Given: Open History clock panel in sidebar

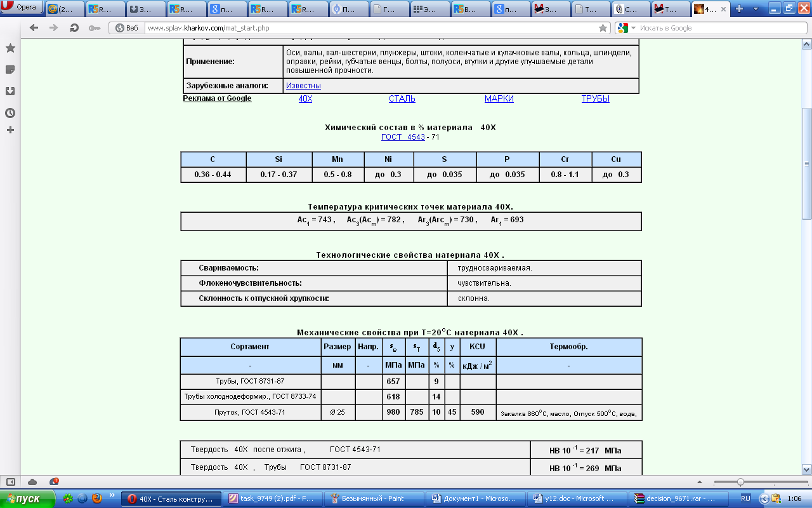Looking at the screenshot, I should click(10, 112).
